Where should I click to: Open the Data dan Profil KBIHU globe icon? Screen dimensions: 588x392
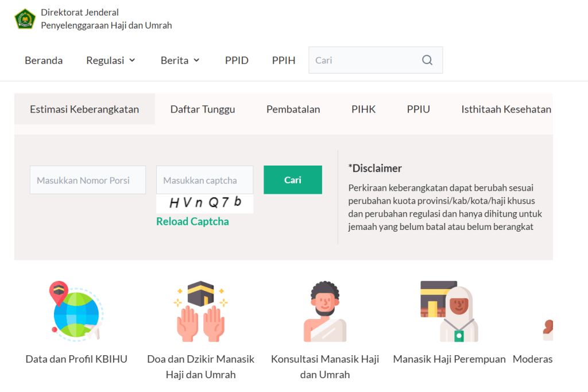click(x=76, y=311)
